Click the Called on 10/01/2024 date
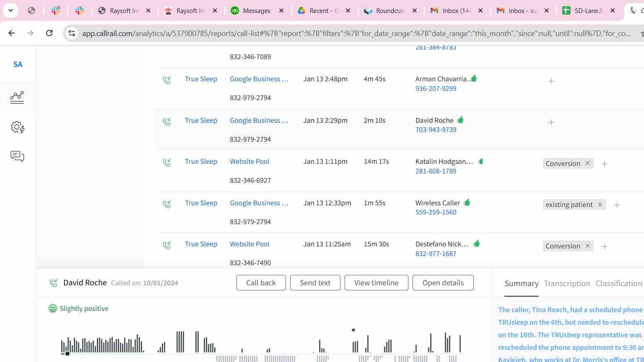Image resolution: width=644 pixels, height=362 pixels. pos(145,283)
